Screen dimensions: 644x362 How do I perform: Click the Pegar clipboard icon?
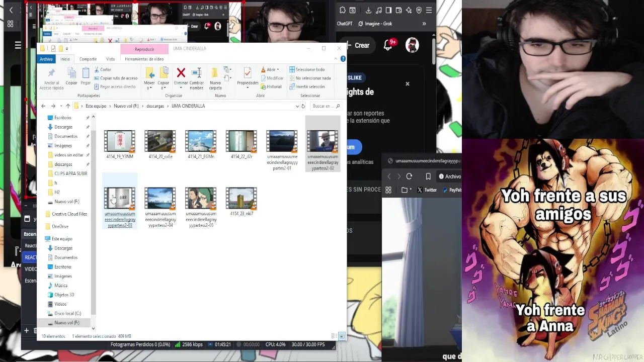(x=86, y=73)
